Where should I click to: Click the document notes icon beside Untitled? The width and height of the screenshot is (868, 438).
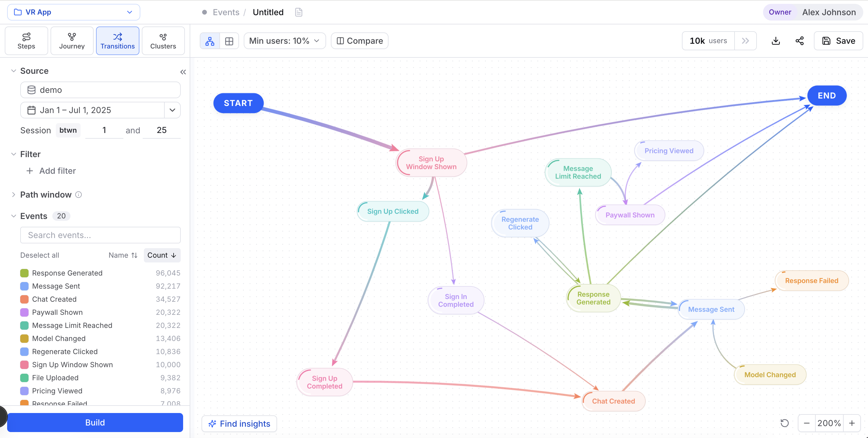pos(298,12)
